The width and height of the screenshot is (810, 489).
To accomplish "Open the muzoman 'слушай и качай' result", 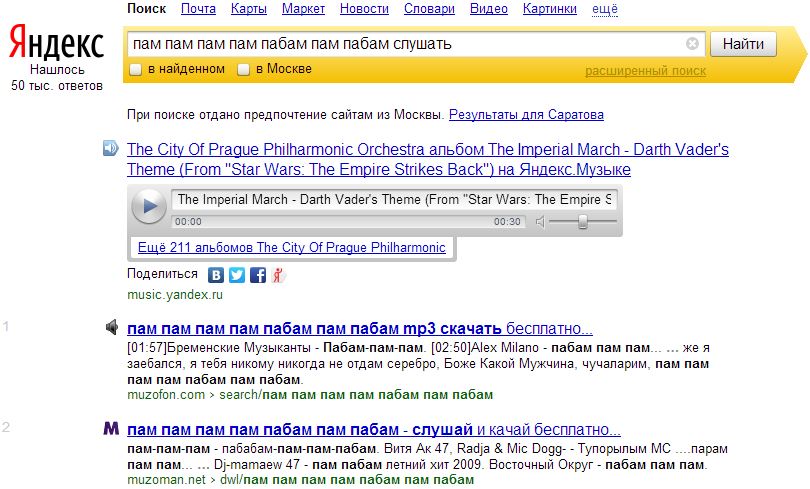I will (373, 430).
